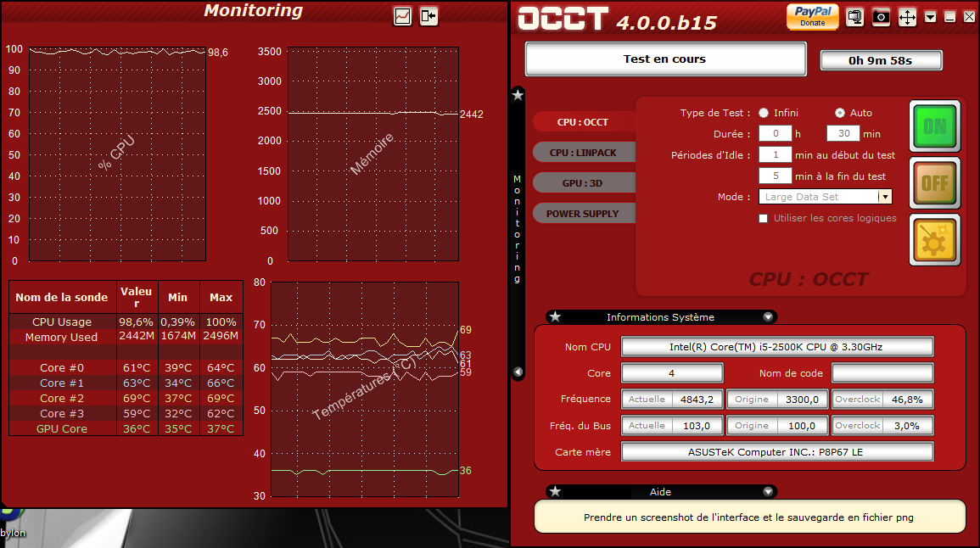Switch to the GPU : 3D tab
The width and height of the screenshot is (980, 548).
tap(583, 183)
